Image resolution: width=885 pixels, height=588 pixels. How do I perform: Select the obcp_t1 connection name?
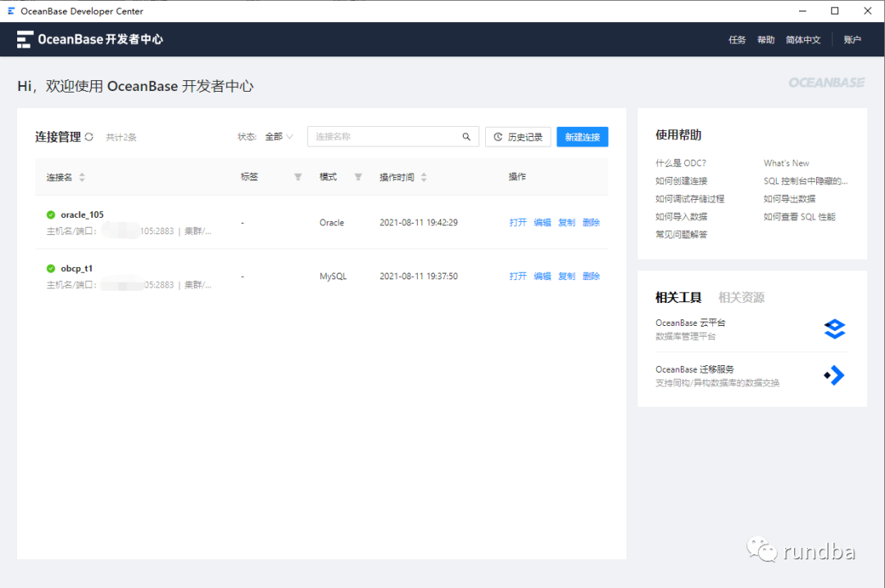point(77,269)
